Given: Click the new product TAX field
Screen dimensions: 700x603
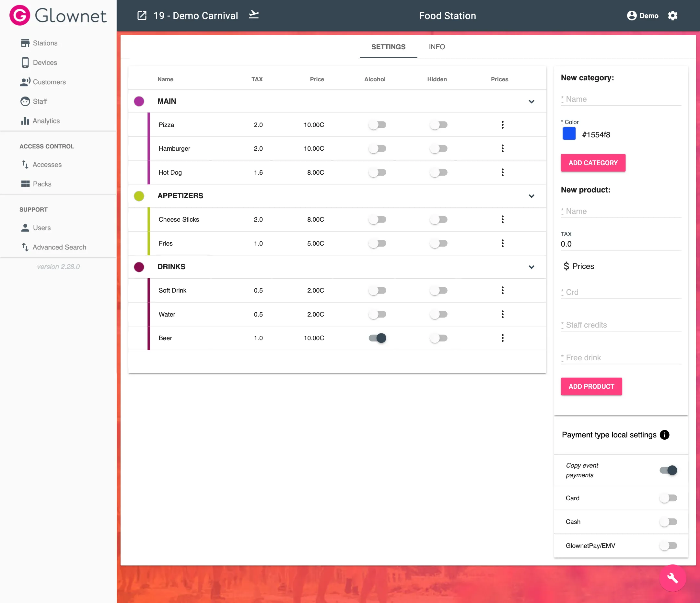Looking at the screenshot, I should pyautogui.click(x=621, y=244).
